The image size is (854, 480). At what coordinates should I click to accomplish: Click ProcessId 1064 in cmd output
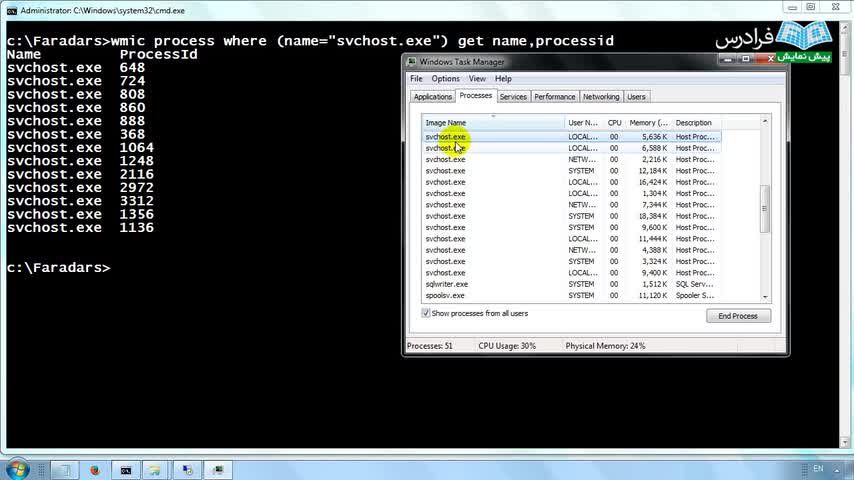point(137,148)
